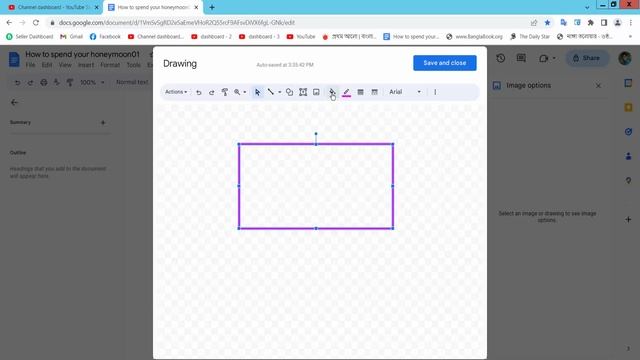Open the Chrome three-dot menu
This screenshot has width=640, height=360.
point(631,23)
